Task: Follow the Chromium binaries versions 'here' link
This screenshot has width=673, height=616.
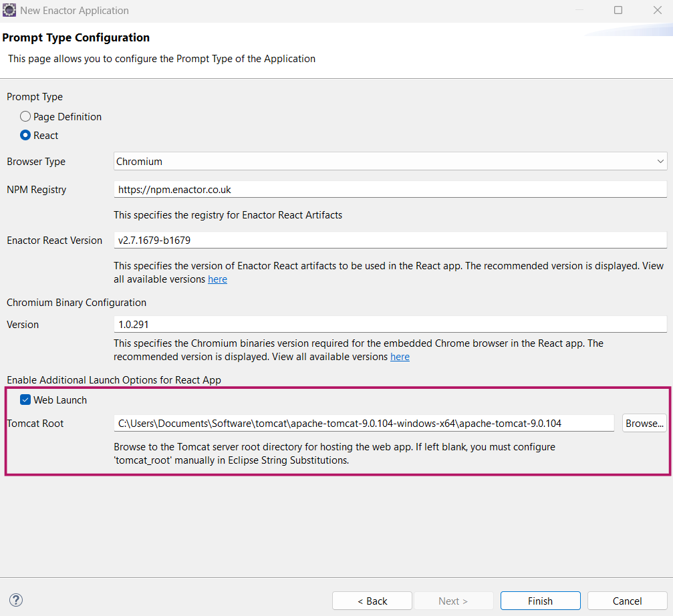Action: (x=400, y=357)
